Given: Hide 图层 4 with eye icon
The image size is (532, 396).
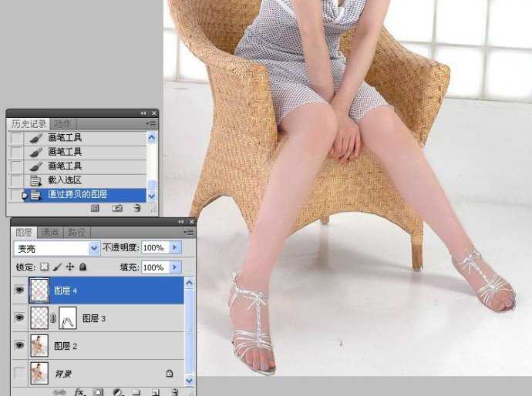Looking at the screenshot, I should (x=20, y=290).
